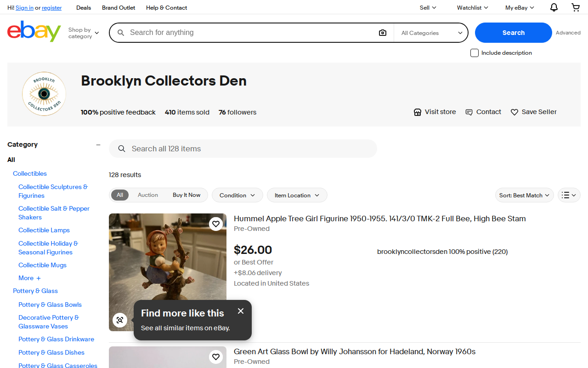
Task: Open Help & Contact link
Action: pyautogui.click(x=166, y=7)
